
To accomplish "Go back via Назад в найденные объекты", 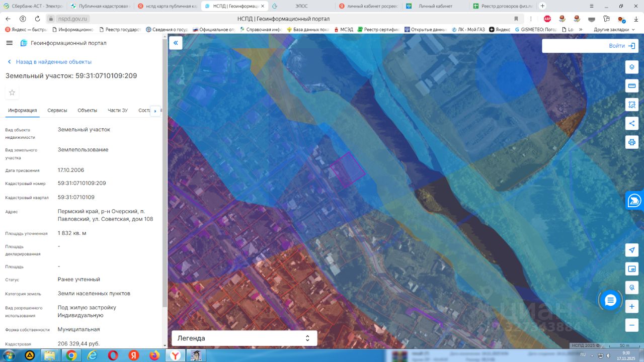I will pyautogui.click(x=49, y=62).
